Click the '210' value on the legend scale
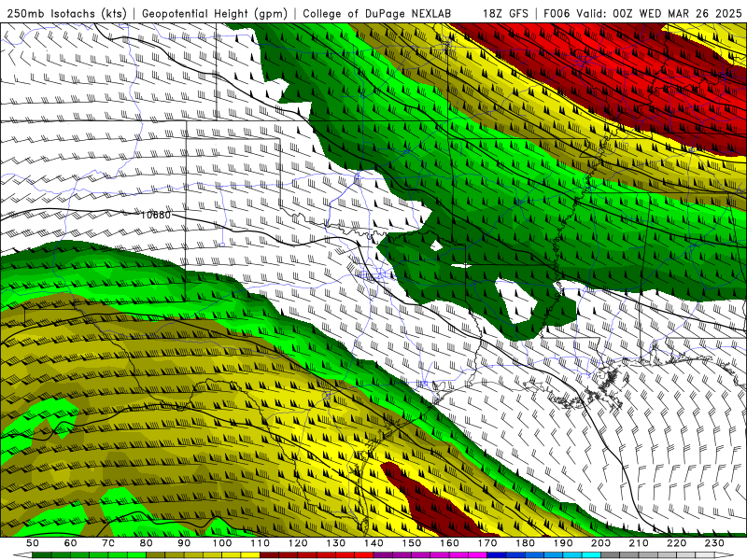Image resolution: width=747 pixels, height=560 pixels. coord(639,543)
